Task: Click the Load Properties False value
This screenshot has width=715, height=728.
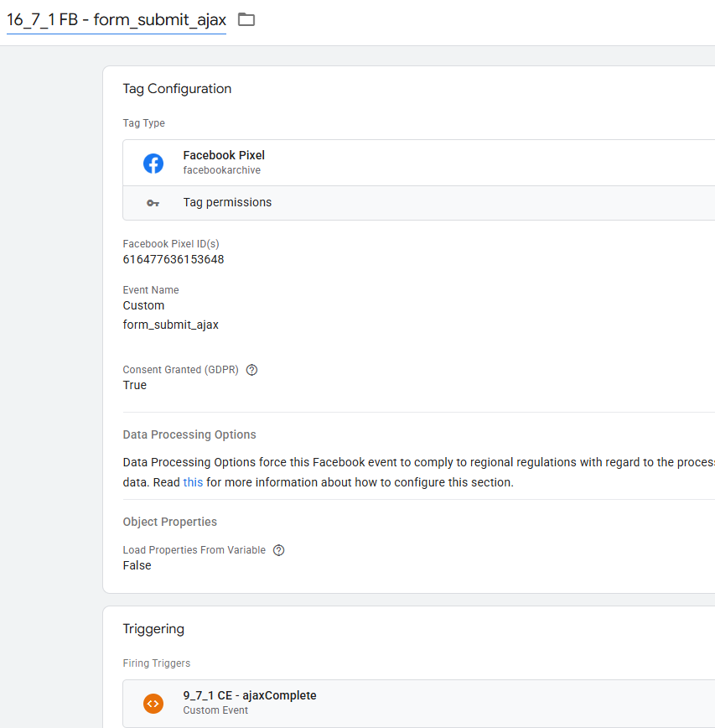Action: tap(137, 565)
